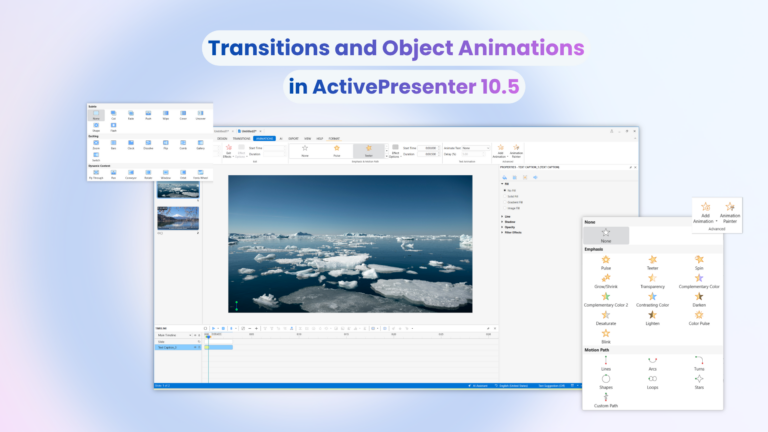Choose the Fade slide transition
This screenshot has width=768, height=432.
(131, 115)
